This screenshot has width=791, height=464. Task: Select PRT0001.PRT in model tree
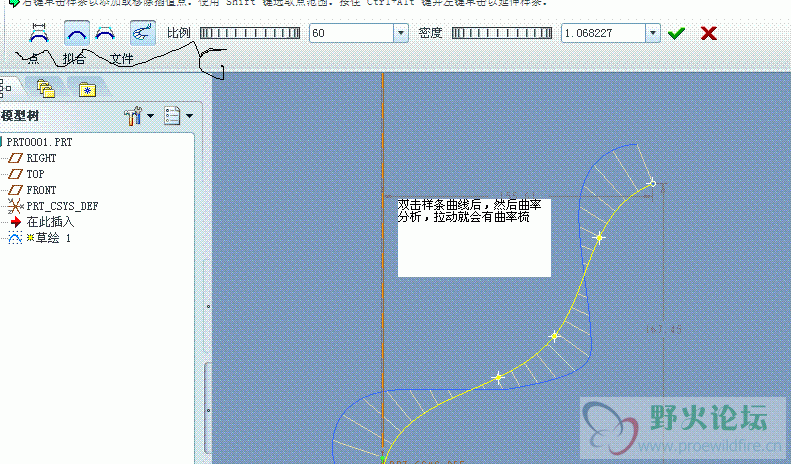[39, 142]
